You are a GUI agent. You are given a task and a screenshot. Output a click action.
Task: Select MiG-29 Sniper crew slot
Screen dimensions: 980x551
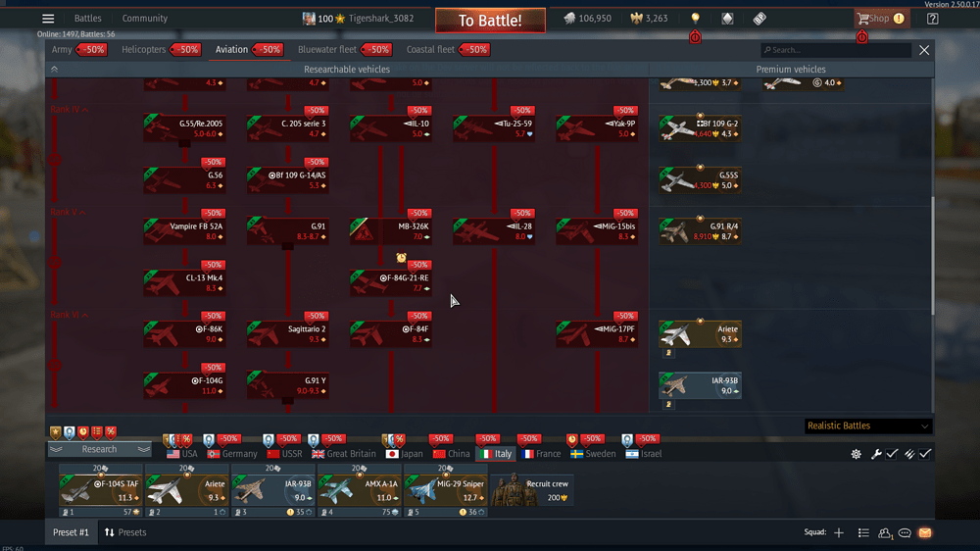[446, 490]
